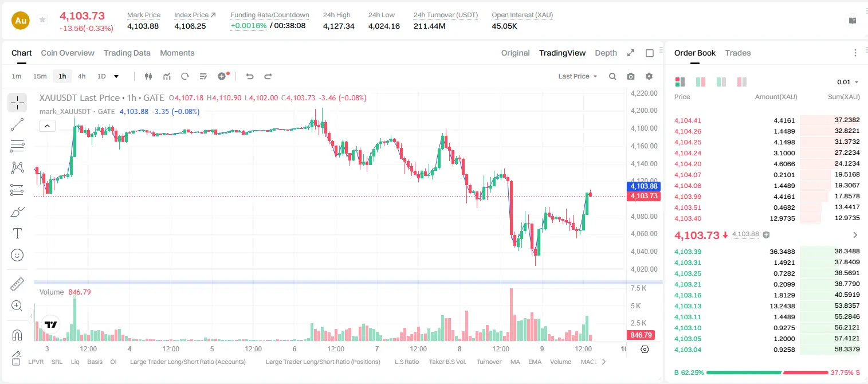Open chart settings gear icon
Viewport: 868px width, 384px height.
[649, 76]
